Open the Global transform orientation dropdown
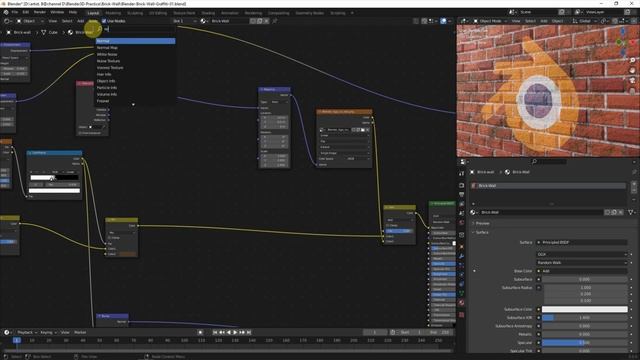Viewport: 640px width, 360px height. click(583, 21)
